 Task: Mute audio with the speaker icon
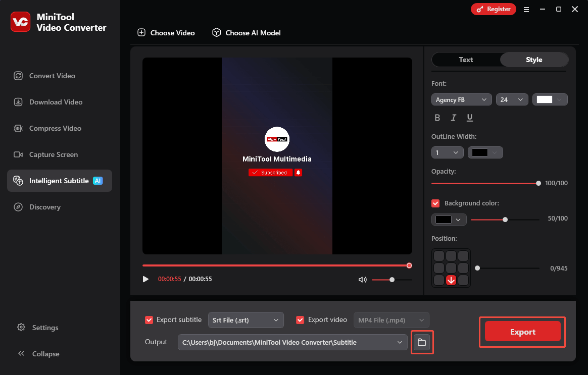pyautogui.click(x=362, y=280)
